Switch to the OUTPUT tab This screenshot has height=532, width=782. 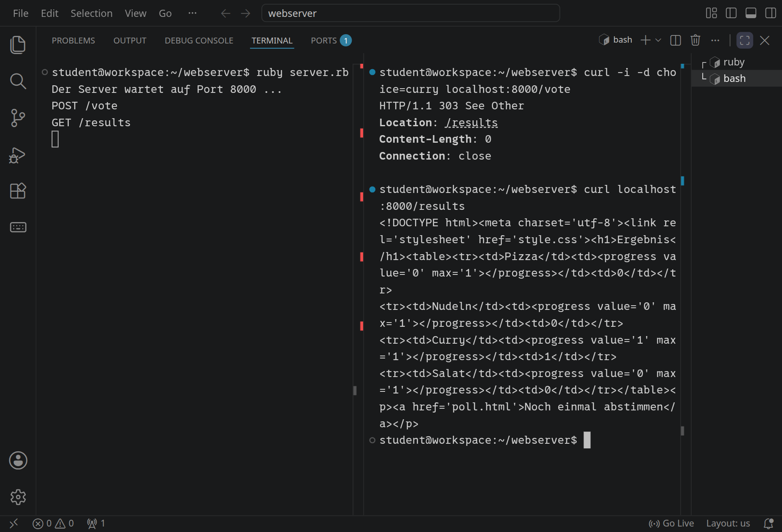pos(130,41)
